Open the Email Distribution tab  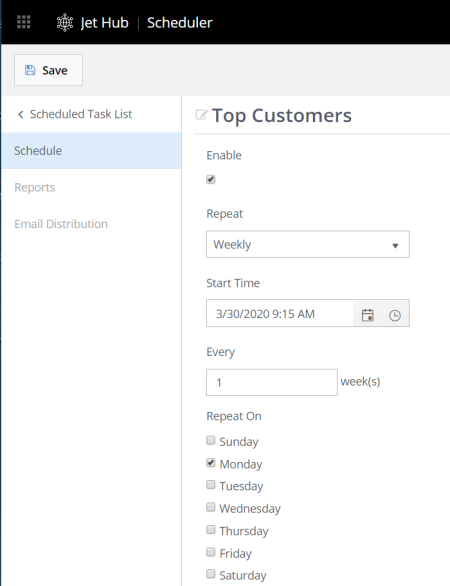coord(61,224)
